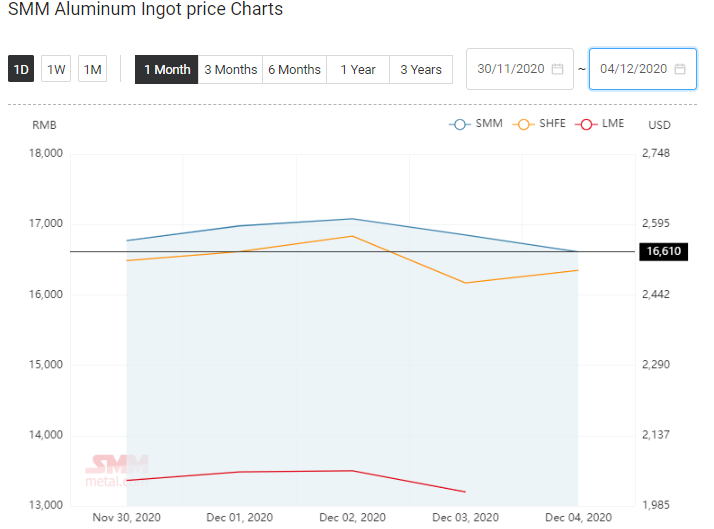
Task: Click the SMM metal.com watermark logo
Action: (117, 471)
